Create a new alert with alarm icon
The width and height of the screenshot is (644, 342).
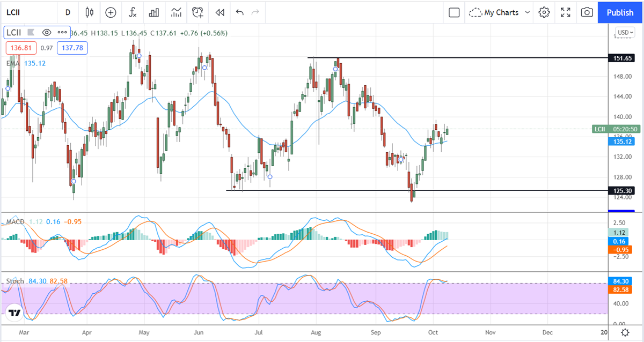pos(198,12)
